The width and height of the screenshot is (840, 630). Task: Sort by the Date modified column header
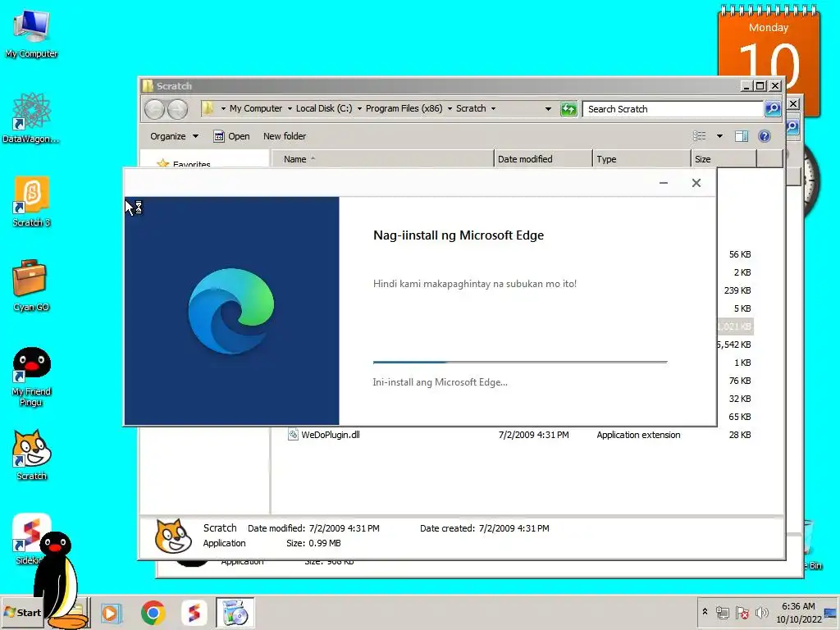543,159
